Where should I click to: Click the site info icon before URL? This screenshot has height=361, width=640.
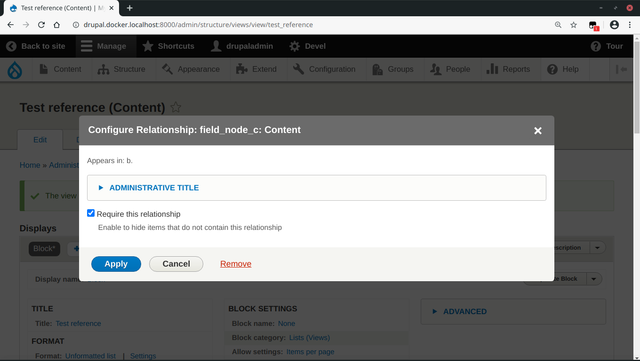[x=76, y=25]
